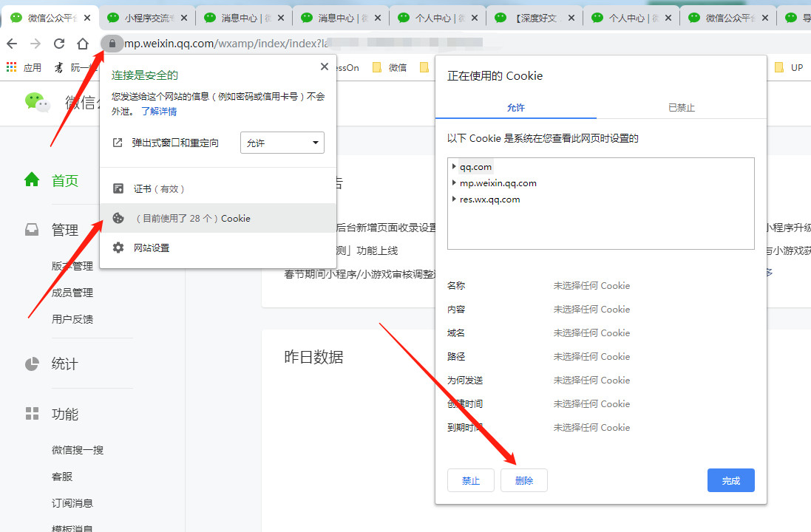
Task: Click the browser back arrow
Action: click(12, 44)
